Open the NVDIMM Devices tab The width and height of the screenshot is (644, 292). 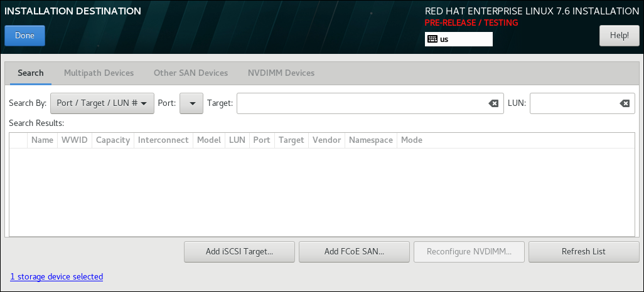click(x=281, y=73)
